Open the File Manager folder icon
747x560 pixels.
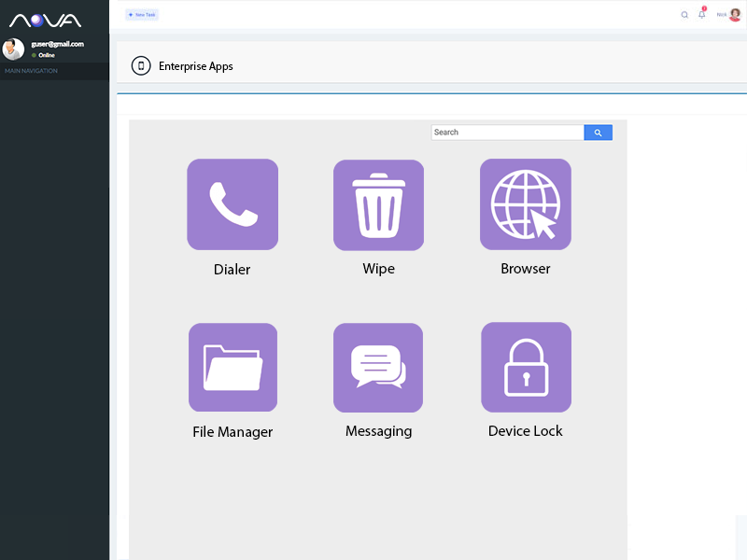[x=233, y=368]
